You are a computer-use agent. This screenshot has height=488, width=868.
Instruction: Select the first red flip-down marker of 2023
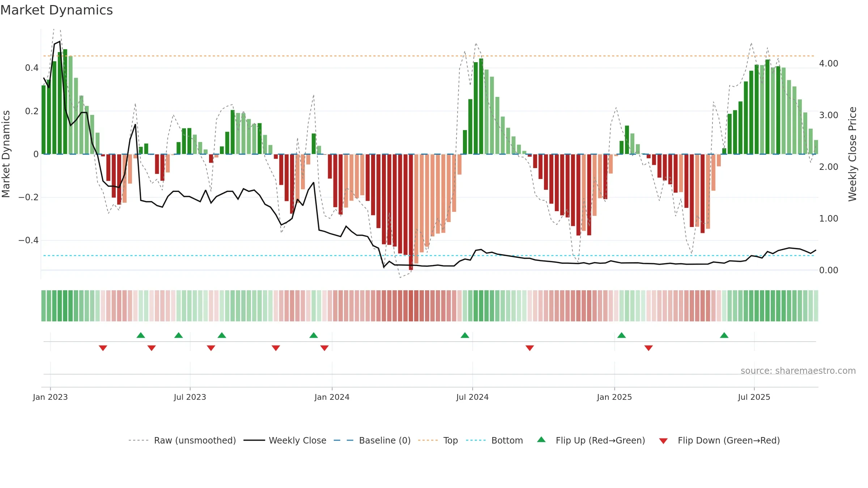(103, 348)
